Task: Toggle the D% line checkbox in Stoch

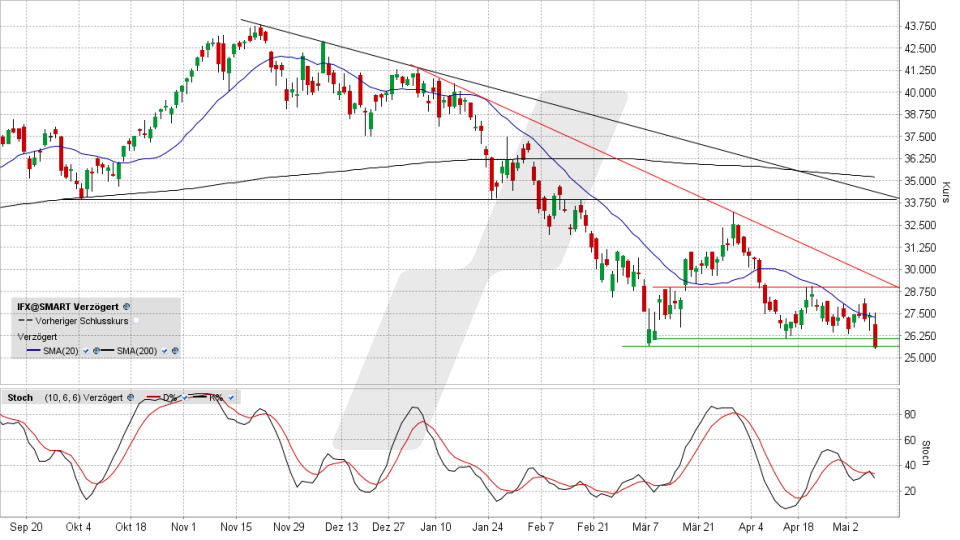Action: pos(185,397)
